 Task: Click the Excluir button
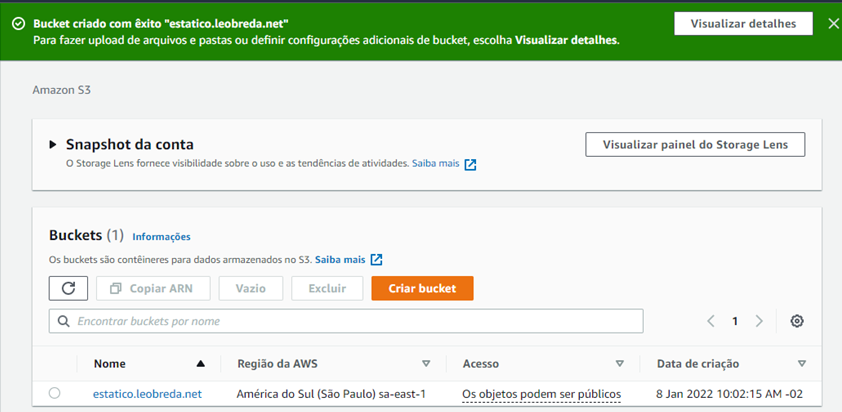(x=327, y=288)
